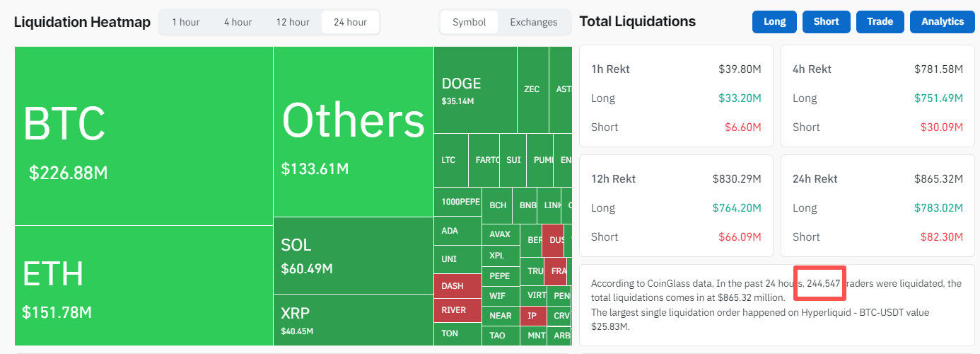Click the red RIVER tile
The width and height of the screenshot is (980, 354).
tap(457, 310)
